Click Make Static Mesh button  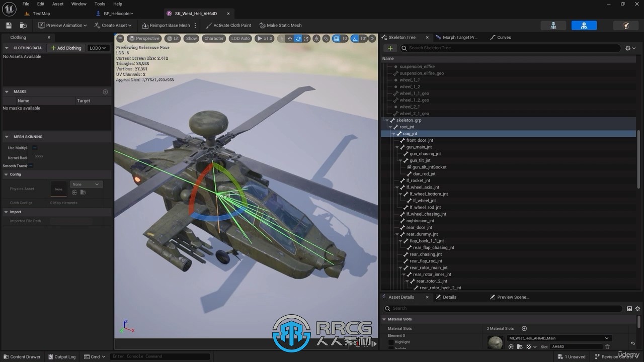tap(280, 25)
